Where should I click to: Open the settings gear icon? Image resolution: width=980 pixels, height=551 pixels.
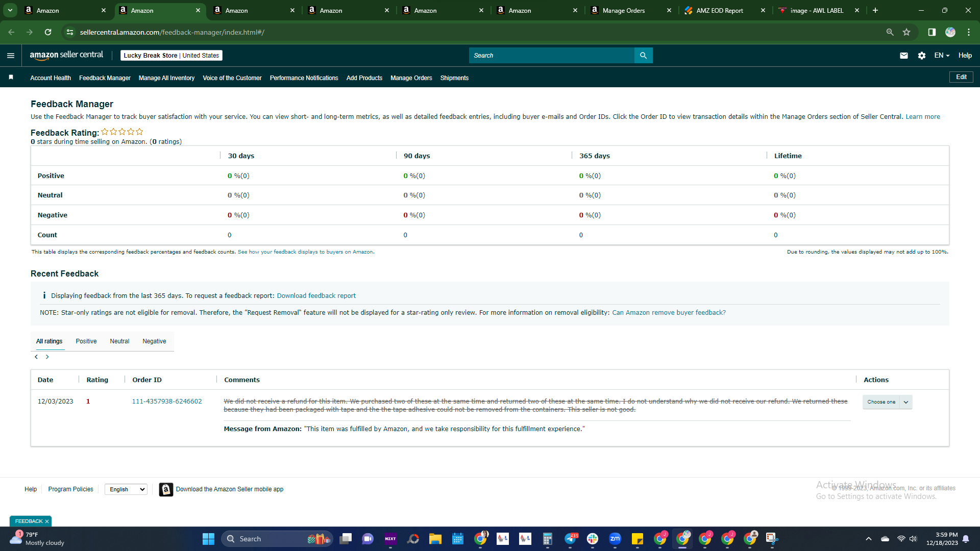921,56
